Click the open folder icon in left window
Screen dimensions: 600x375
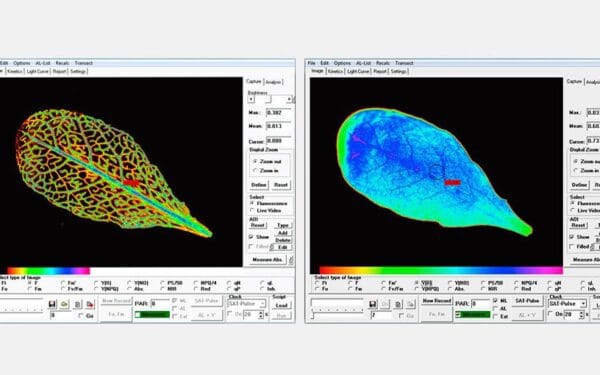click(x=64, y=304)
